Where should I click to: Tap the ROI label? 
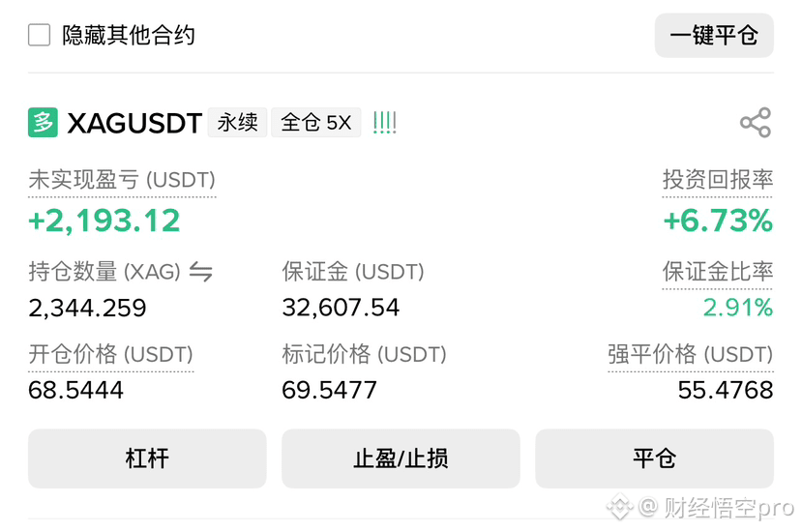tap(717, 180)
